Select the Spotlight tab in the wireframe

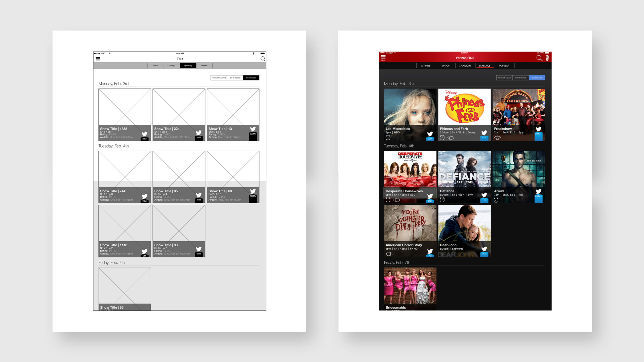pos(172,66)
